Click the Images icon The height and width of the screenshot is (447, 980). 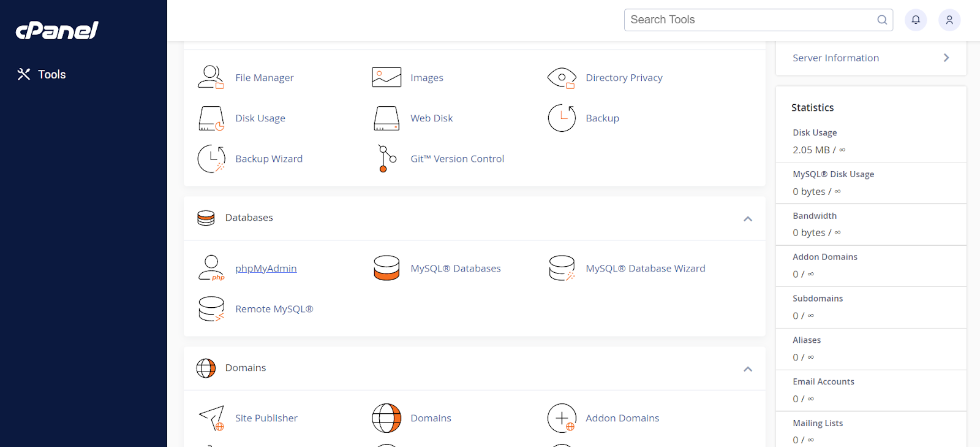(x=386, y=77)
